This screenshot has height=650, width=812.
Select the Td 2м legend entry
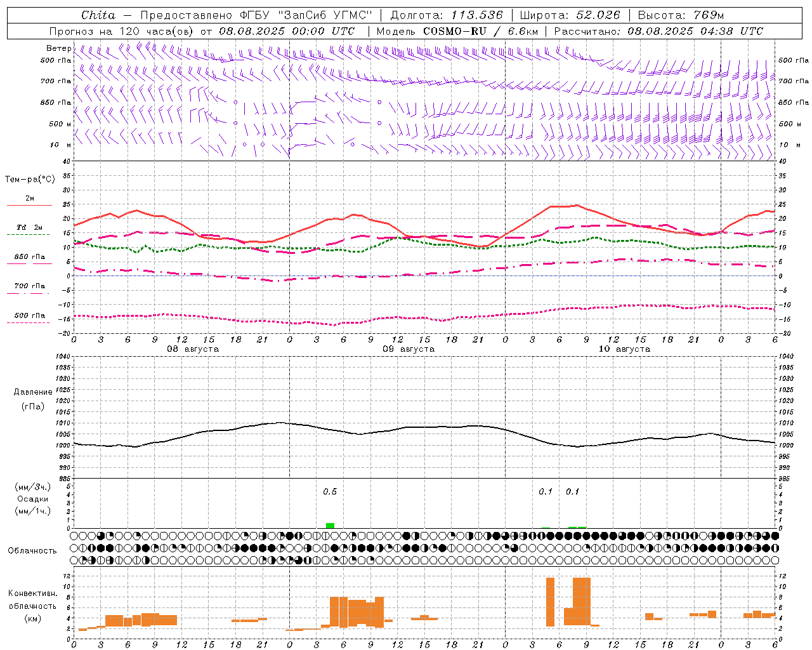pyautogui.click(x=30, y=227)
